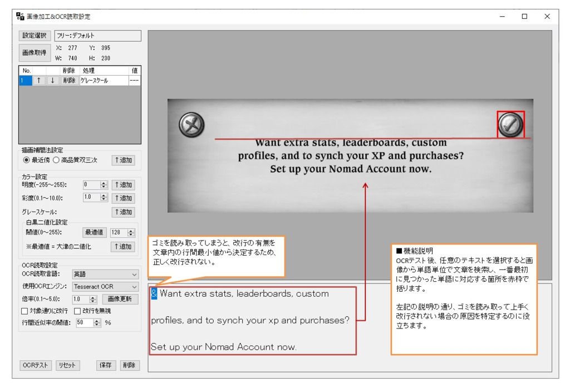Viewport: 570px width, 392px height.
Task: Run the OCRテスト button
Action: coord(35,365)
